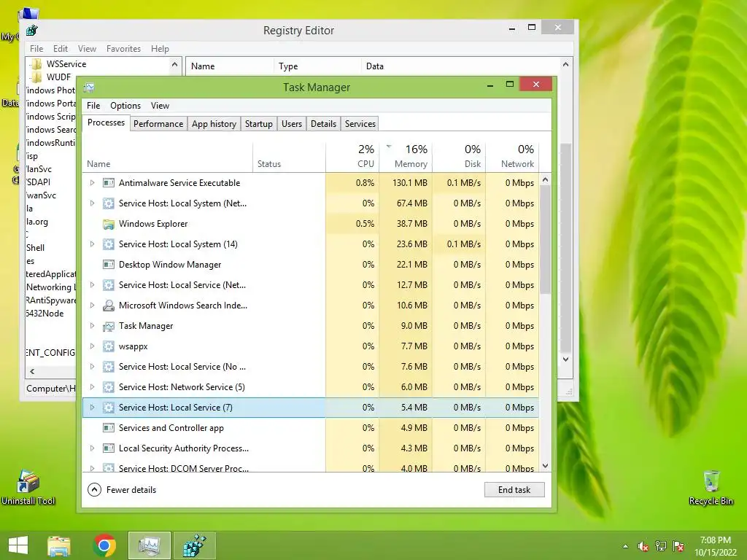Expand the Task Manager process row
The width and height of the screenshot is (747, 560).
(93, 326)
